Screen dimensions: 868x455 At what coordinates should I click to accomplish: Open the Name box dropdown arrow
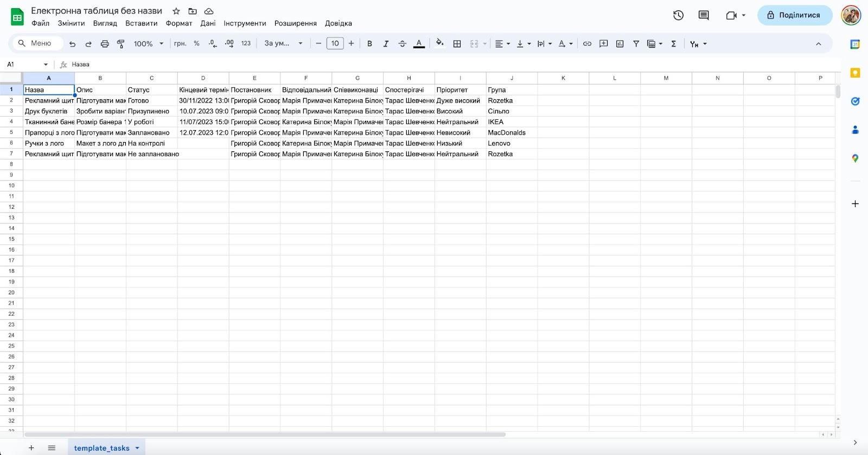tap(46, 65)
